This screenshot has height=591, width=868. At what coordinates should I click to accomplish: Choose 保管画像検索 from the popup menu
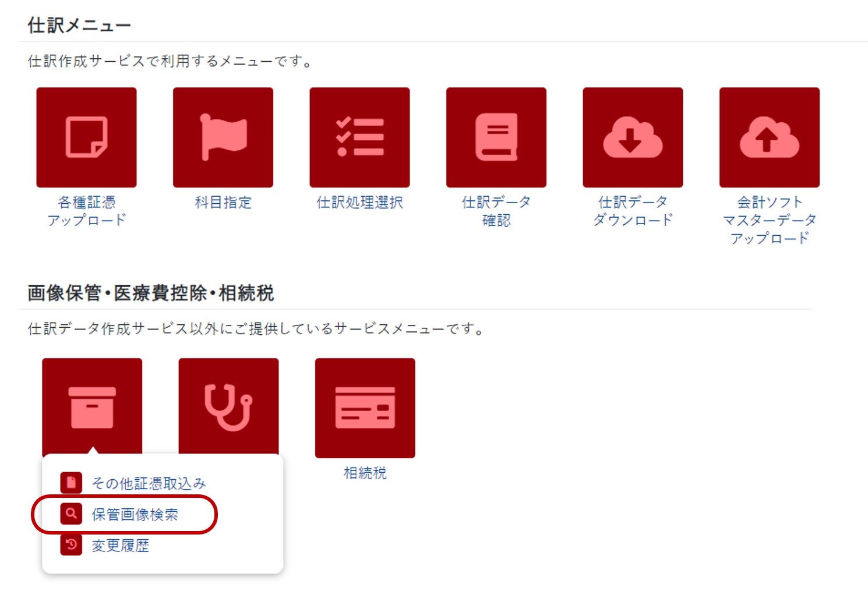tap(135, 515)
